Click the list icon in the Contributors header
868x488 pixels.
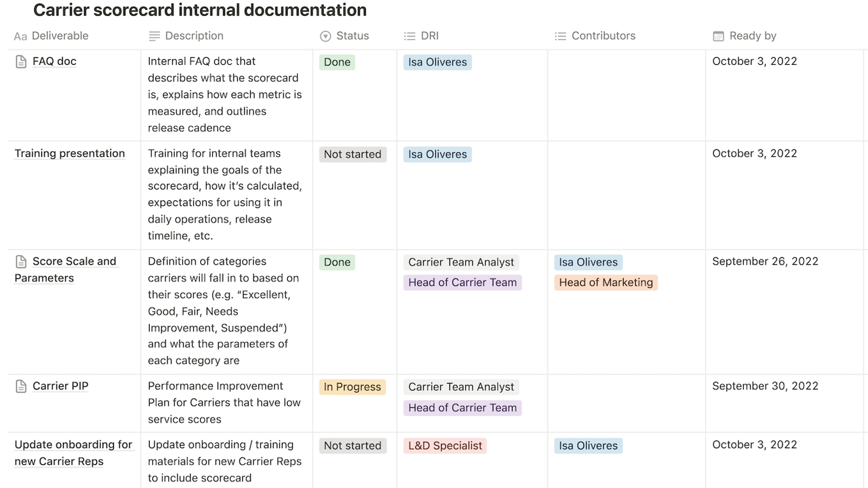(560, 35)
